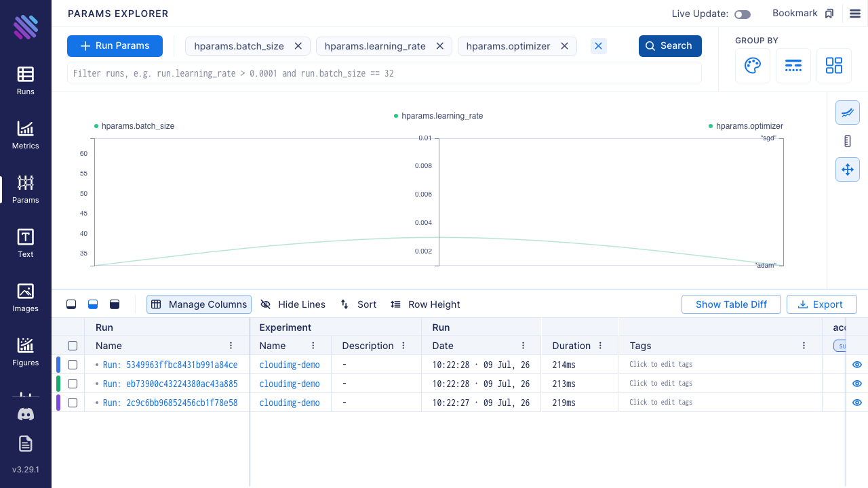Screen dimensions: 868x488
Task: Toggle visibility eye for 214ms run
Action: coord(857,365)
